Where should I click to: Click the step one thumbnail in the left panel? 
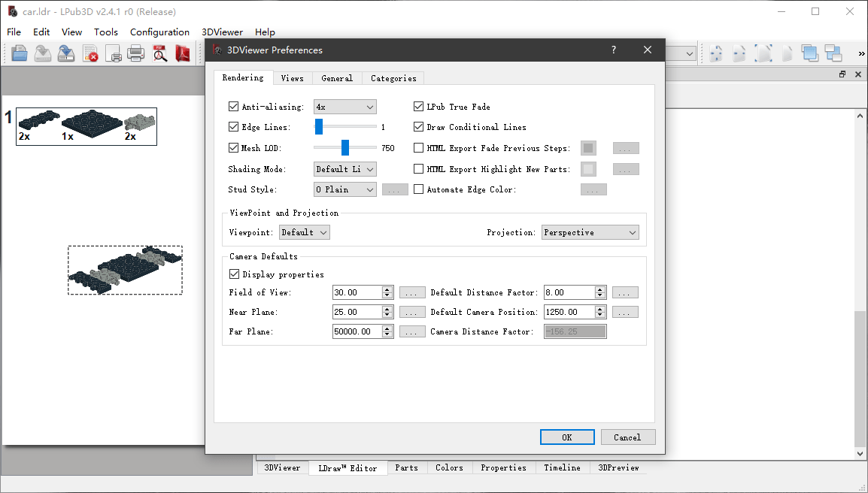86,126
